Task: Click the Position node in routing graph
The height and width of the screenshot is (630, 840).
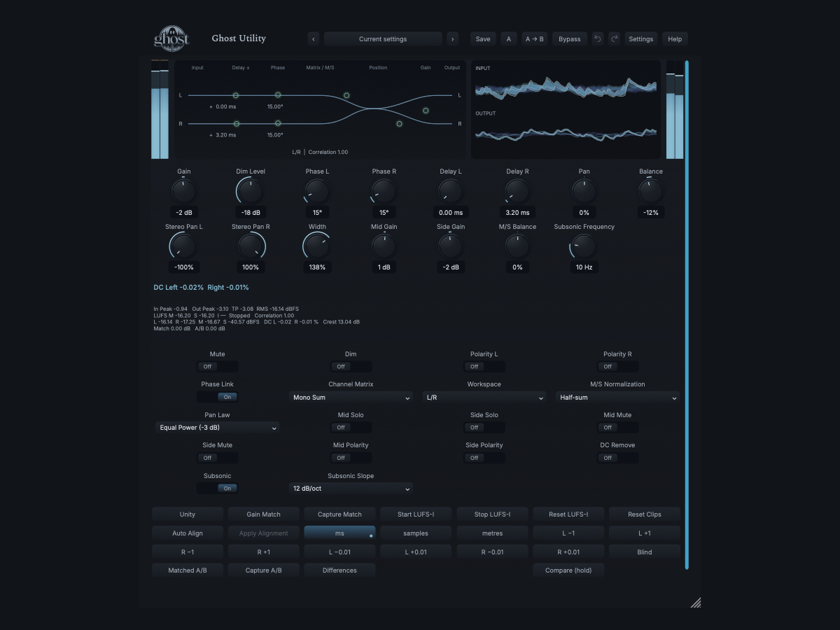Action: (x=399, y=124)
